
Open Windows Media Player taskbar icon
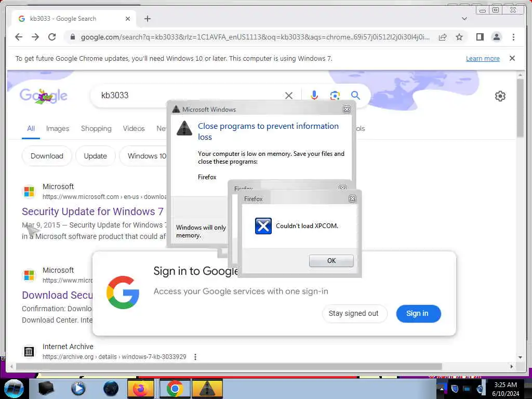tap(78, 389)
